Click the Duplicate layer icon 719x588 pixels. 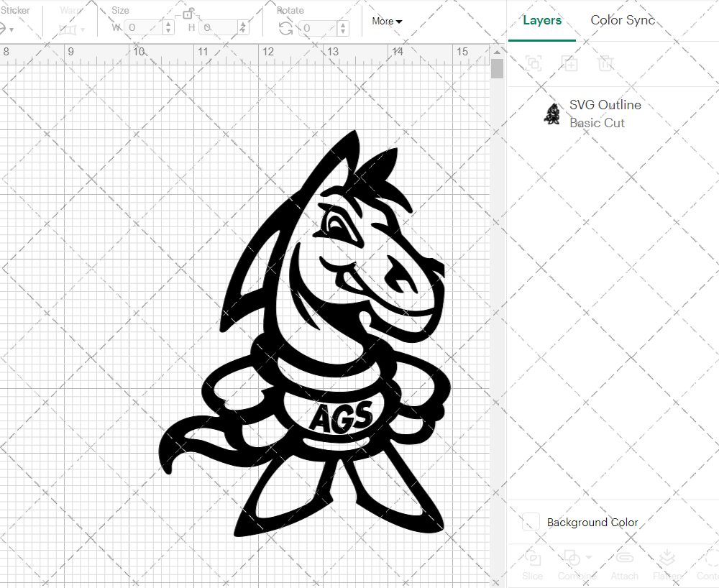click(569, 63)
